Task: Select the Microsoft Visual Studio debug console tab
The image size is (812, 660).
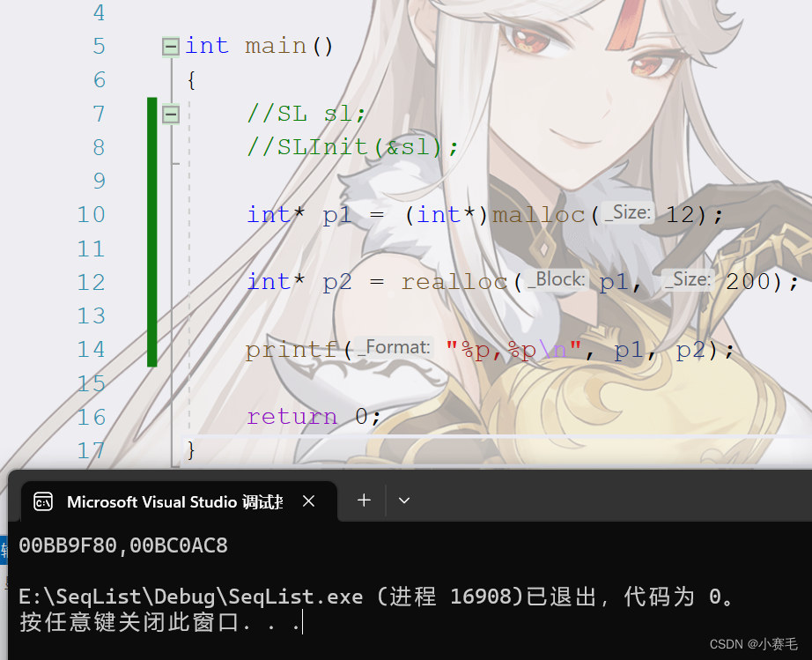Action: [x=179, y=501]
